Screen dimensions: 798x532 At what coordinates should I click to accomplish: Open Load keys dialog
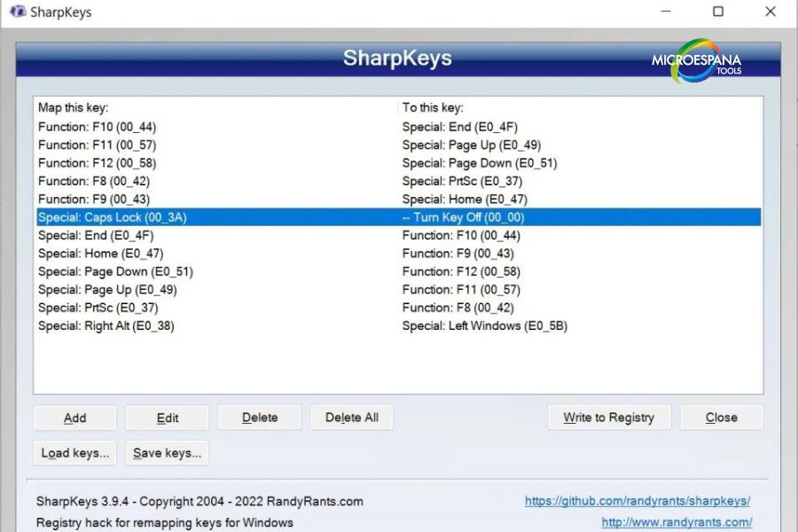74,452
